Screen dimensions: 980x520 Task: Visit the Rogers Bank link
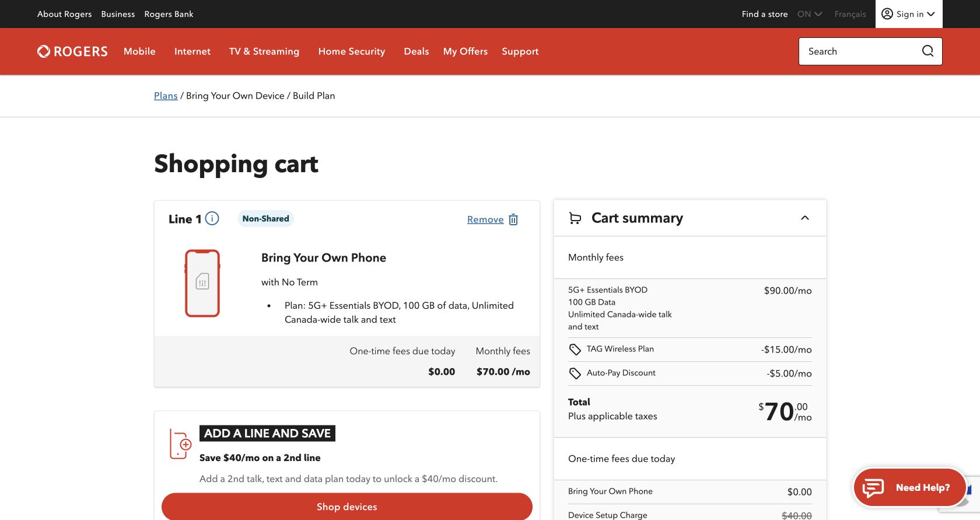pos(169,14)
